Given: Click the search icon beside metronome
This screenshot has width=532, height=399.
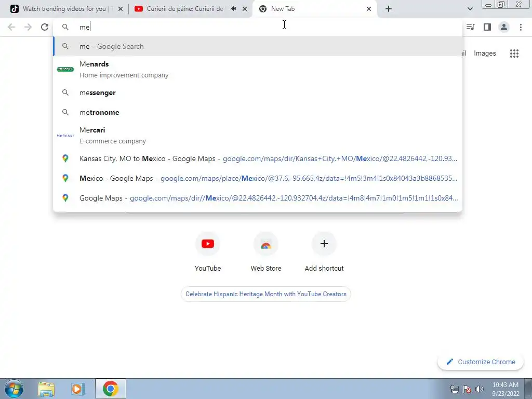Looking at the screenshot, I should 65,112.
